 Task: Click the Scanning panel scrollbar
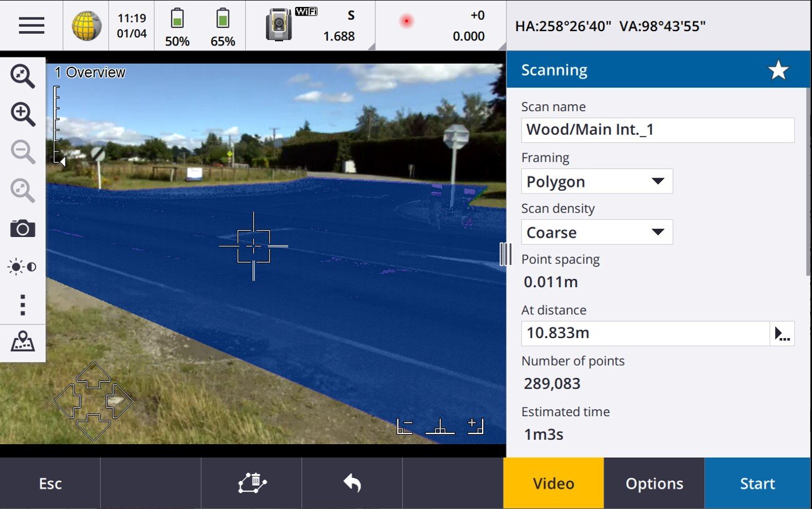pyautogui.click(x=808, y=181)
